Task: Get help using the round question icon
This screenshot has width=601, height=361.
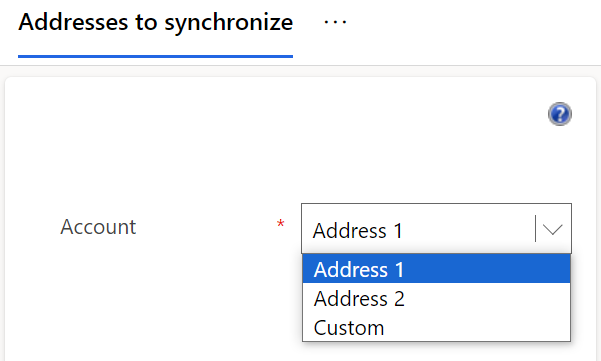Action: 560,114
